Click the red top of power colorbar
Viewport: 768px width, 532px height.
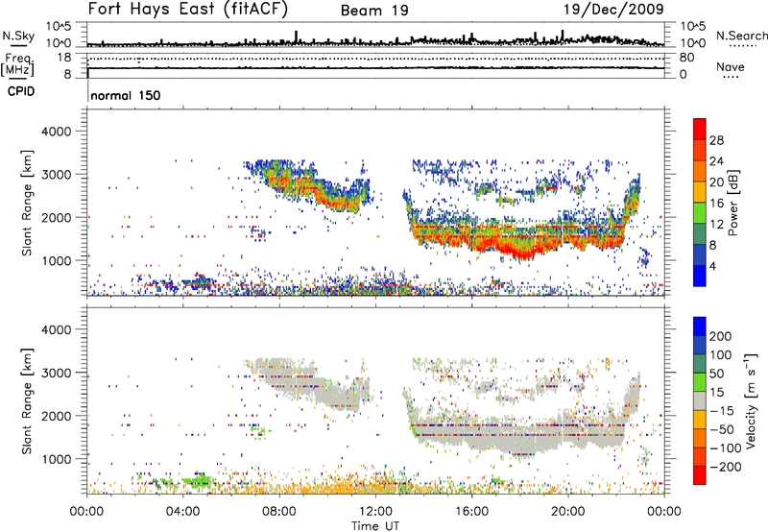coord(700,129)
